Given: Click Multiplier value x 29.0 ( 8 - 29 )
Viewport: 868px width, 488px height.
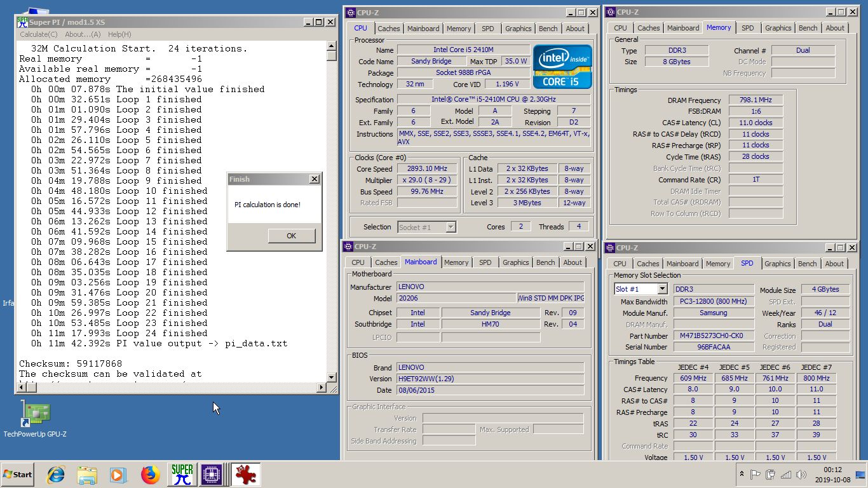Looking at the screenshot, I should click(427, 180).
